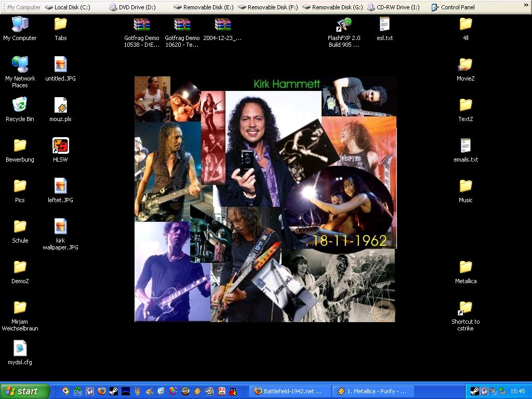The image size is (532, 399).
Task: Open the Bewerbung folder
Action: tap(20, 150)
